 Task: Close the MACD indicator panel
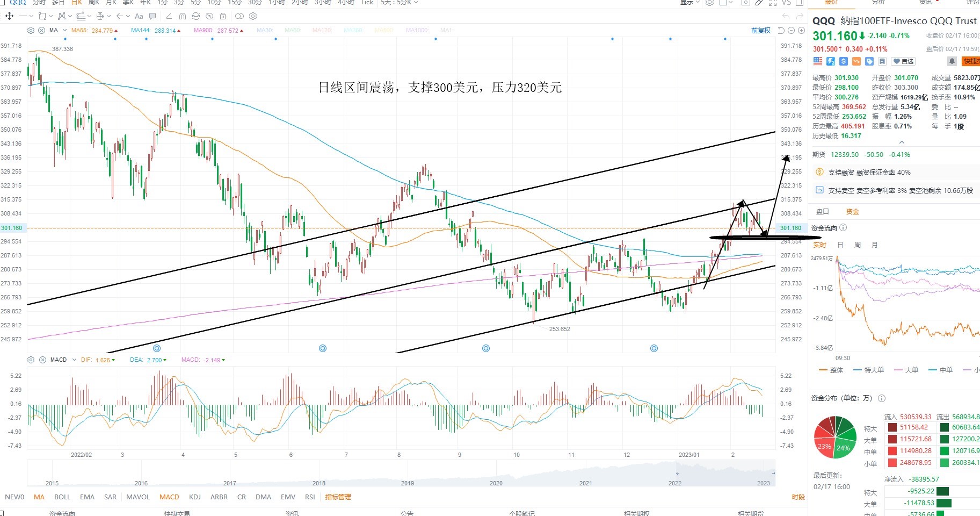[42, 360]
